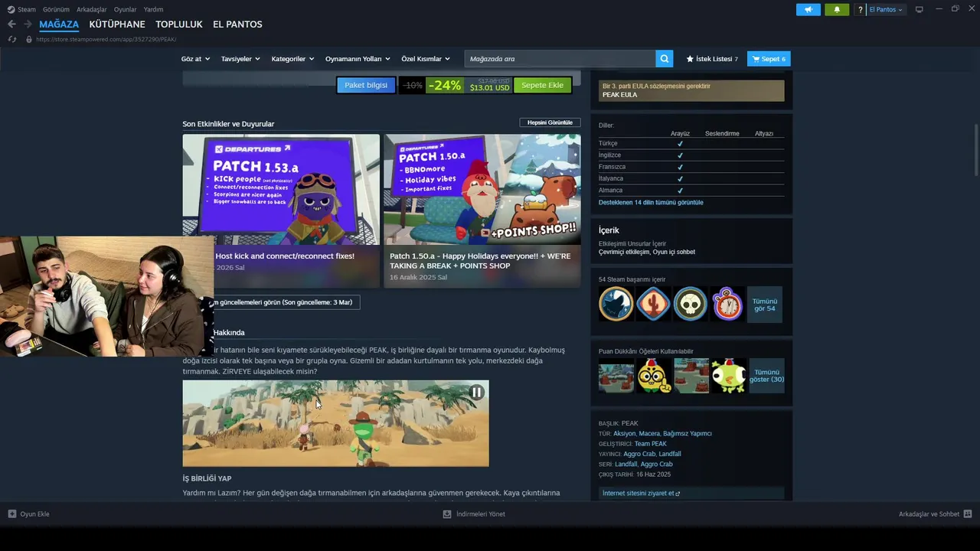
Task: Click the store URL address bar
Action: (106, 39)
